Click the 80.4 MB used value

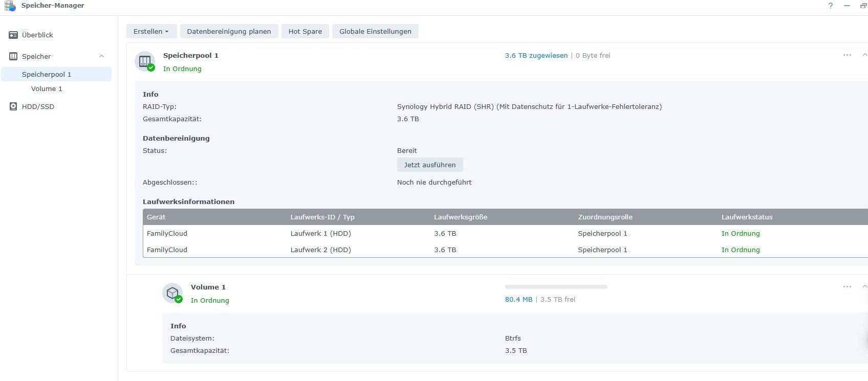tap(518, 299)
